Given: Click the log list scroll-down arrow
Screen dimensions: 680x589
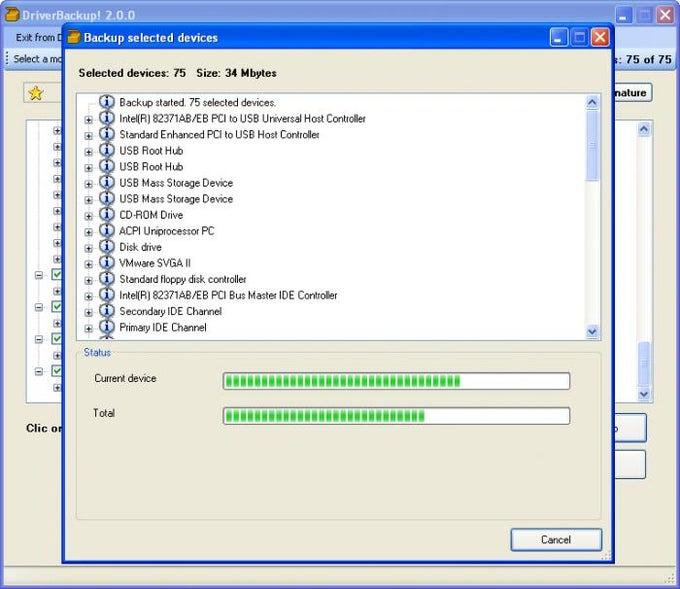Looking at the screenshot, I should point(592,332).
